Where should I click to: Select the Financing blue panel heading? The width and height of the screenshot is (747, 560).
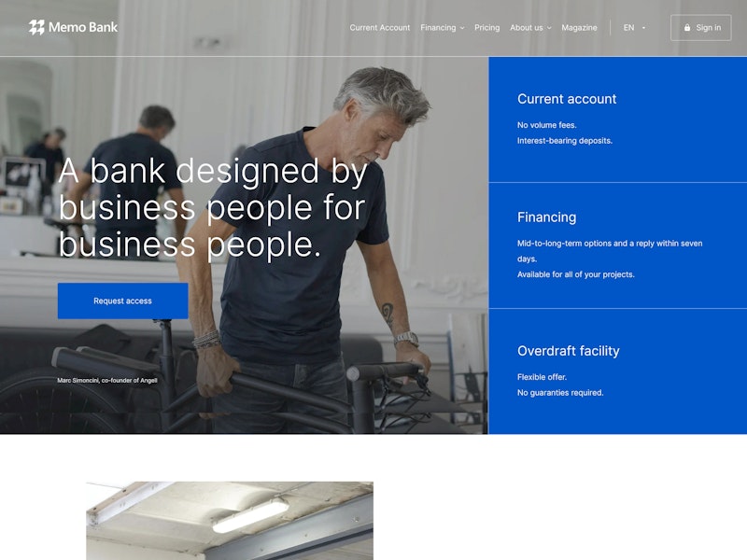(547, 217)
